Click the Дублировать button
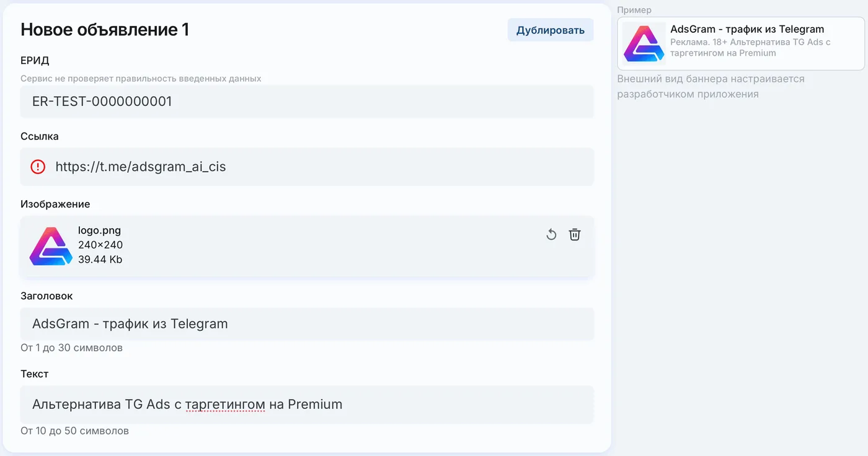868x456 pixels. (551, 30)
